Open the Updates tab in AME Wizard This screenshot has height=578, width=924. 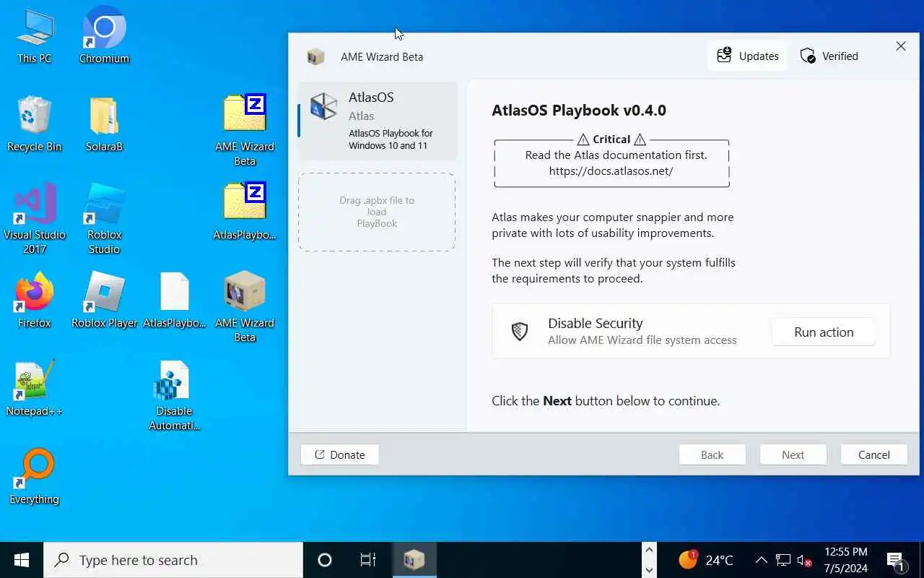click(748, 56)
